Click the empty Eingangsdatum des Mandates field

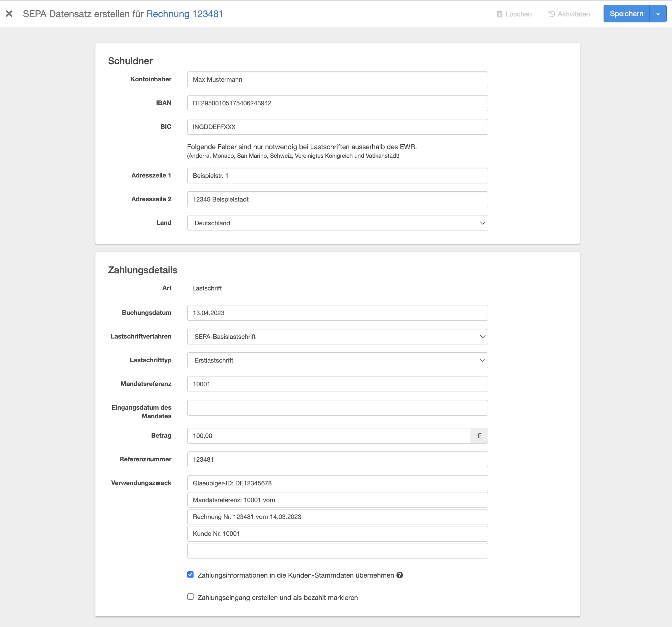coord(337,407)
